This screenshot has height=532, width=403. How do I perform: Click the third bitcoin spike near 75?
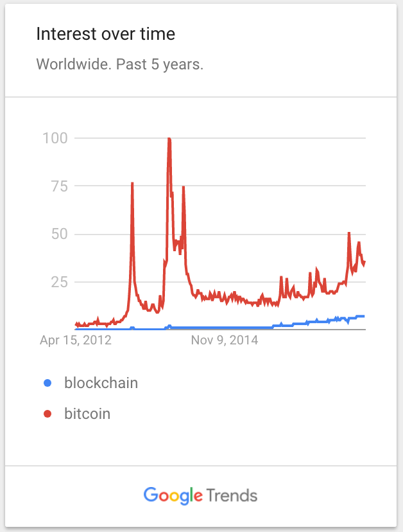point(184,188)
